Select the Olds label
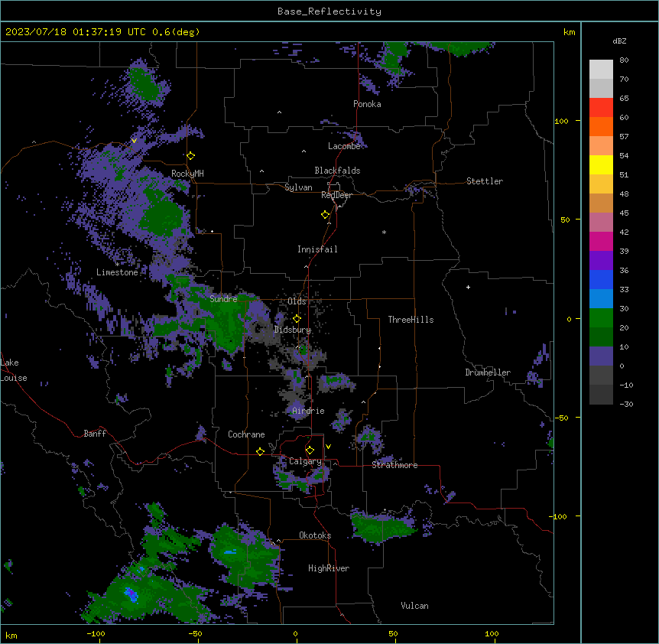The width and height of the screenshot is (659, 644). (x=297, y=301)
